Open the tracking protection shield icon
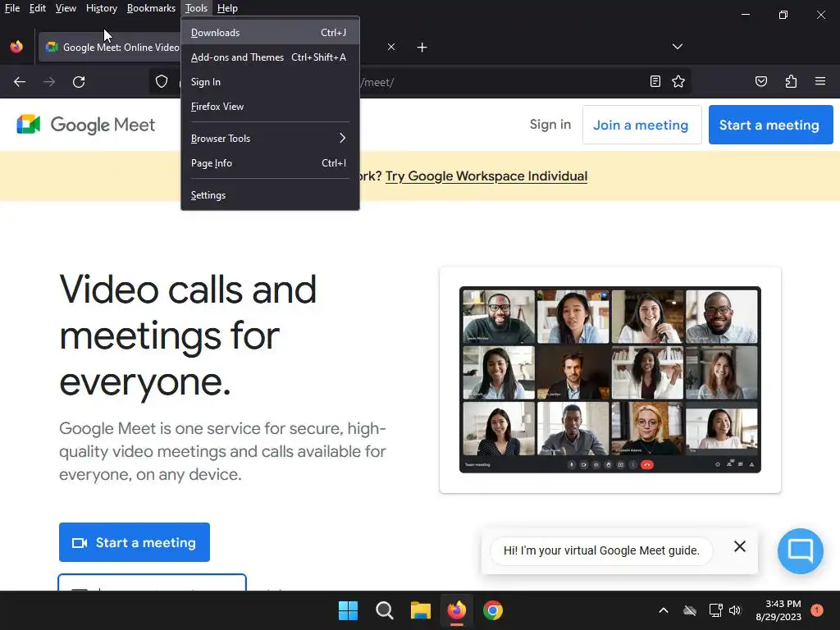The image size is (840, 630). (x=162, y=81)
